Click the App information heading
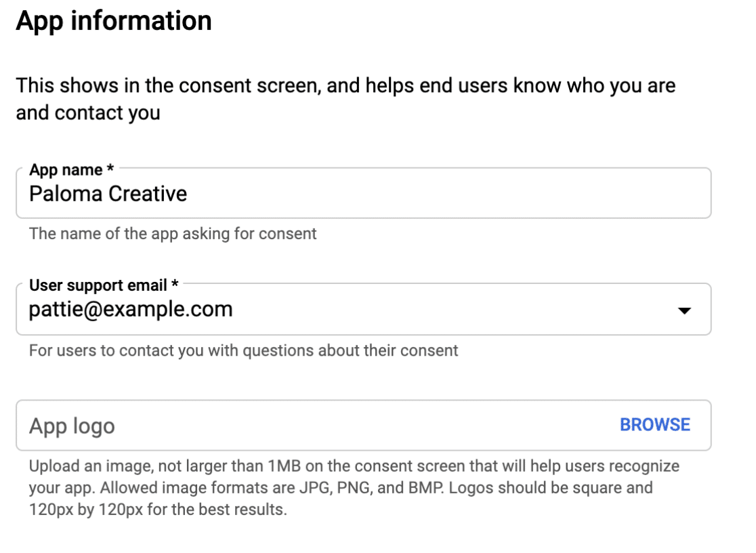756x553 pixels. point(114,21)
